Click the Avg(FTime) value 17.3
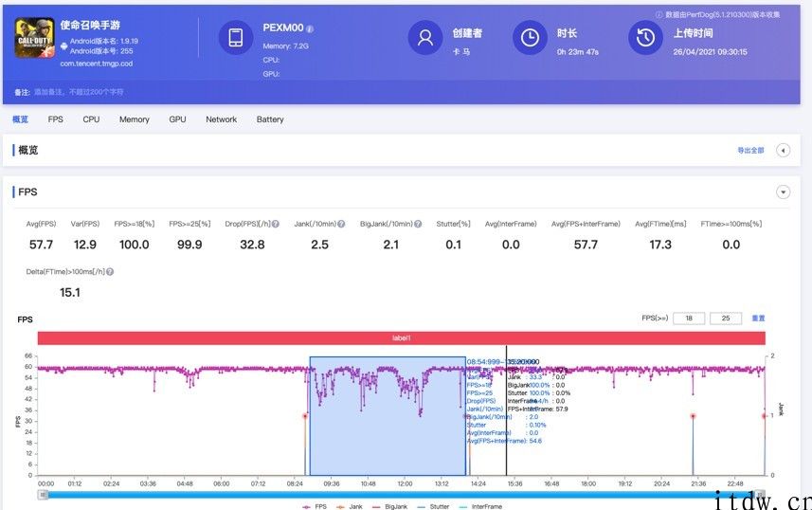Viewport: 812px width, 510px height. (x=660, y=245)
